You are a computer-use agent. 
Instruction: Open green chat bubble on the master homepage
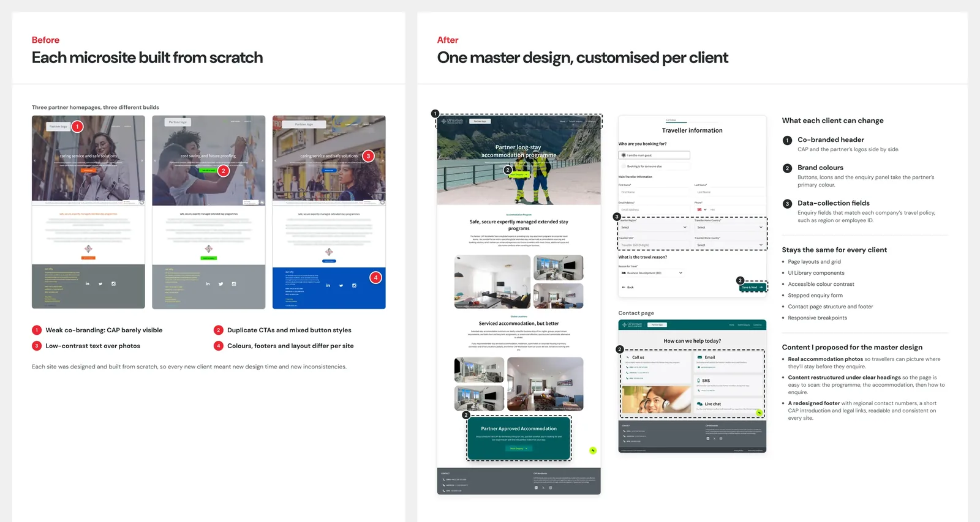click(x=592, y=450)
